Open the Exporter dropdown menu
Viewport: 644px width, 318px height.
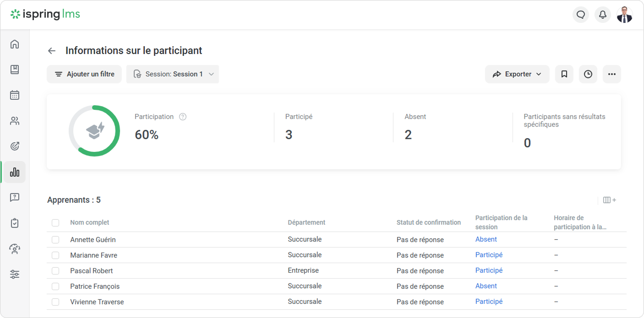517,74
